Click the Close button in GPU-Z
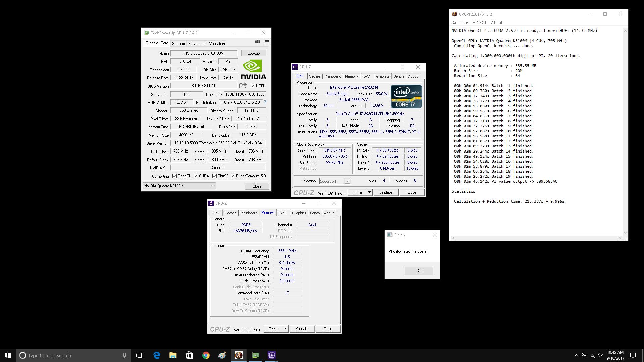Image resolution: width=644 pixels, height=362 pixels. click(257, 186)
